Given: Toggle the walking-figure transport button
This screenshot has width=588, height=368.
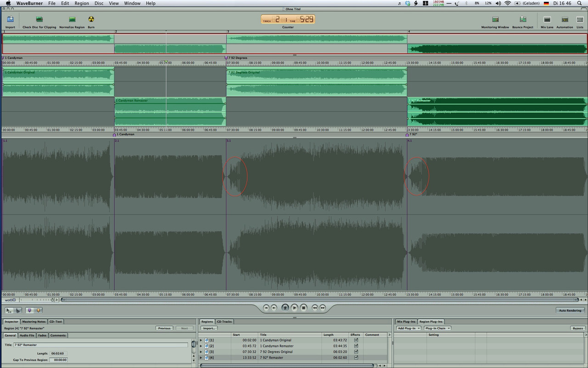Looking at the screenshot, I should pos(285,308).
